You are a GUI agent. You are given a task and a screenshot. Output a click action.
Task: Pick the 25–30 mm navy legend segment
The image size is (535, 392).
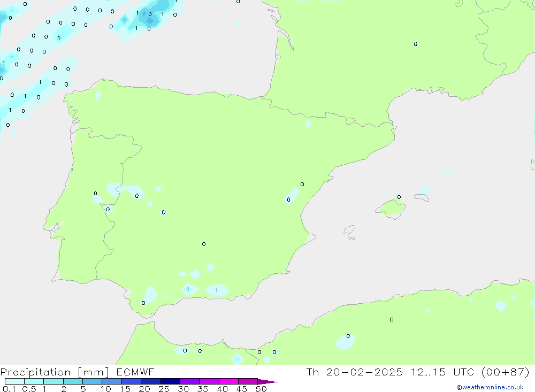click(170, 381)
